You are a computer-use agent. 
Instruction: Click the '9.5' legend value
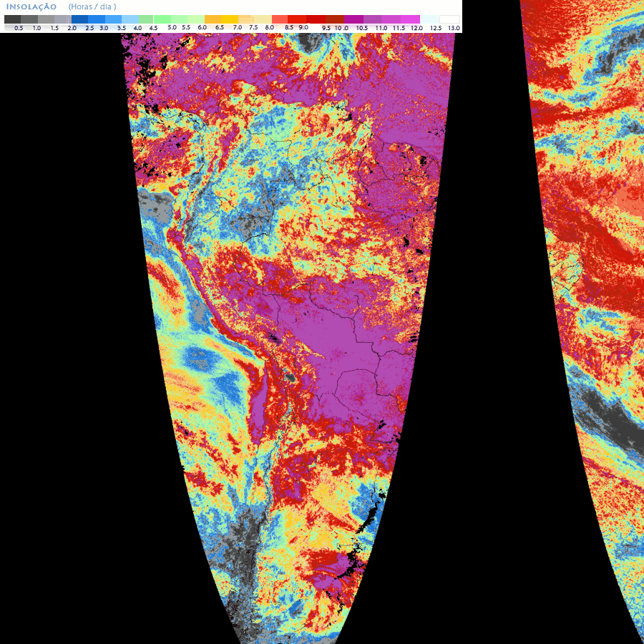326,29
